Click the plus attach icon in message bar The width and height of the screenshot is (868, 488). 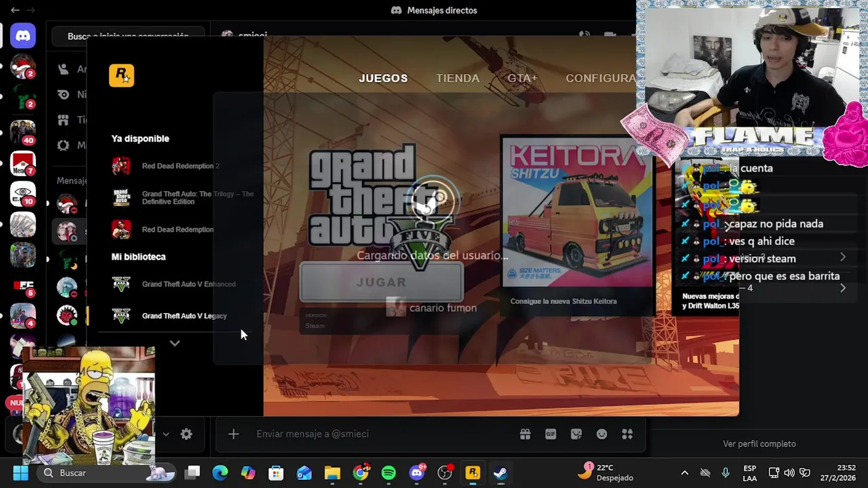pos(233,434)
